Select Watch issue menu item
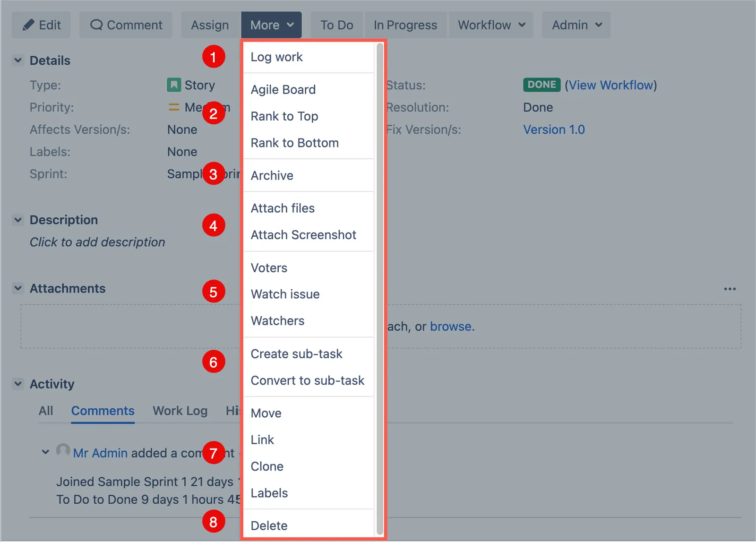 309,294
